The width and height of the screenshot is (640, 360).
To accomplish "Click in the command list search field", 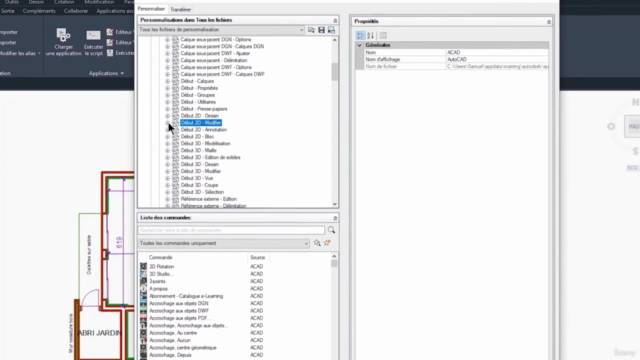I will 231,230.
